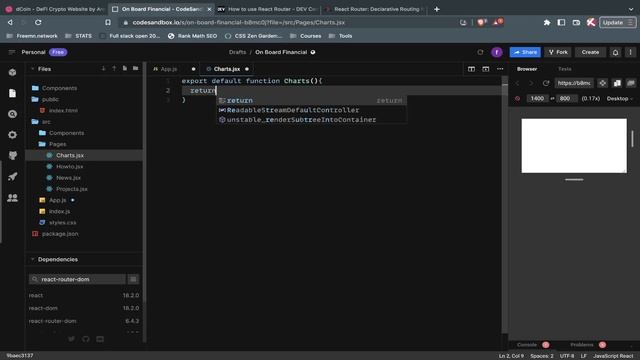Open the file explorer sidebar icon

(x=12, y=93)
